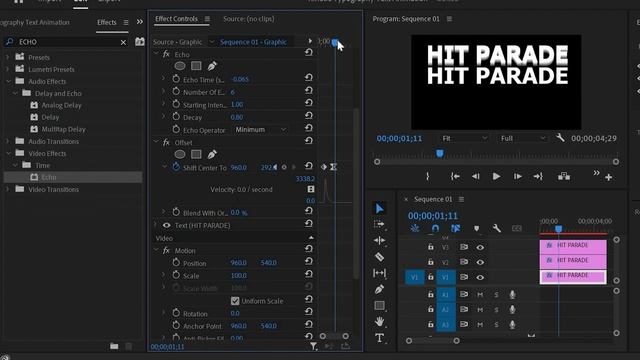Toggle V3 track output eye

coord(480,247)
